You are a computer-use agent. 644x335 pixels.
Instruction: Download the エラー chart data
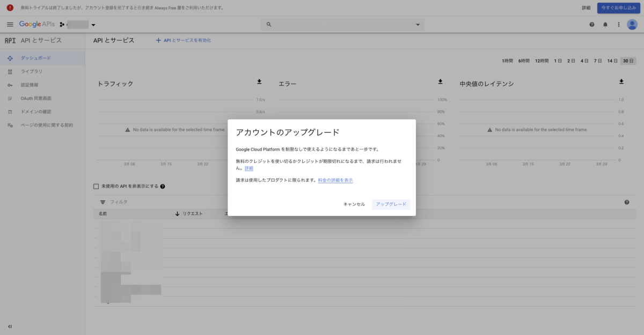(x=440, y=81)
